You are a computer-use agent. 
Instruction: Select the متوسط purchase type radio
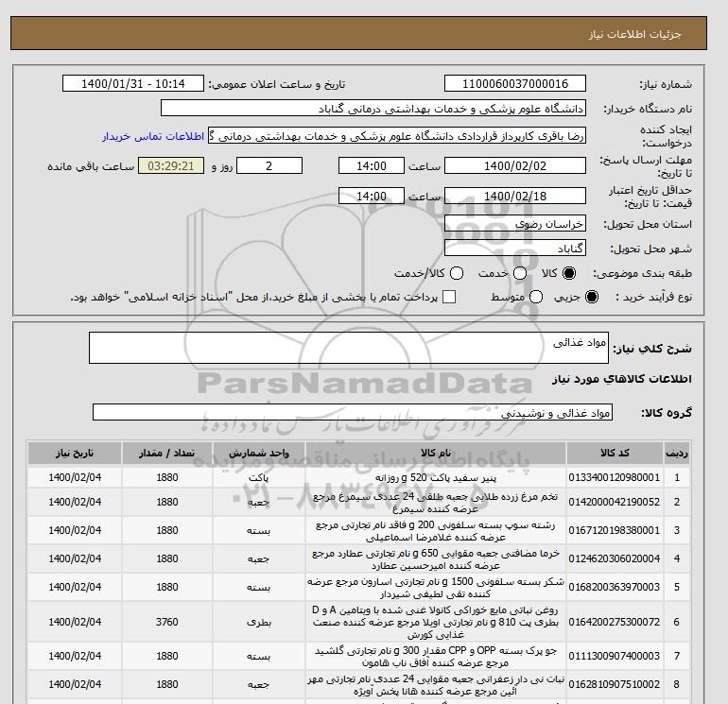(536, 297)
